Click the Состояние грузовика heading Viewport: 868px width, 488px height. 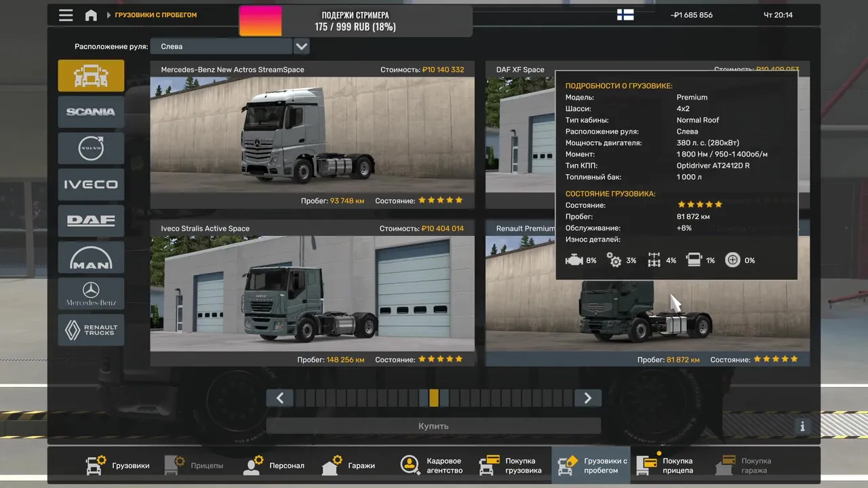click(610, 194)
